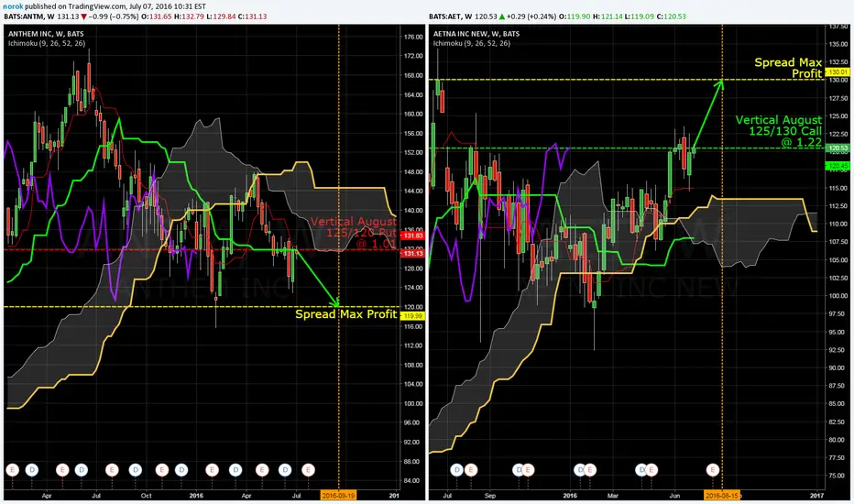Click 100.00 on the Aetna price scale
The image size is (854, 504).
click(x=838, y=296)
